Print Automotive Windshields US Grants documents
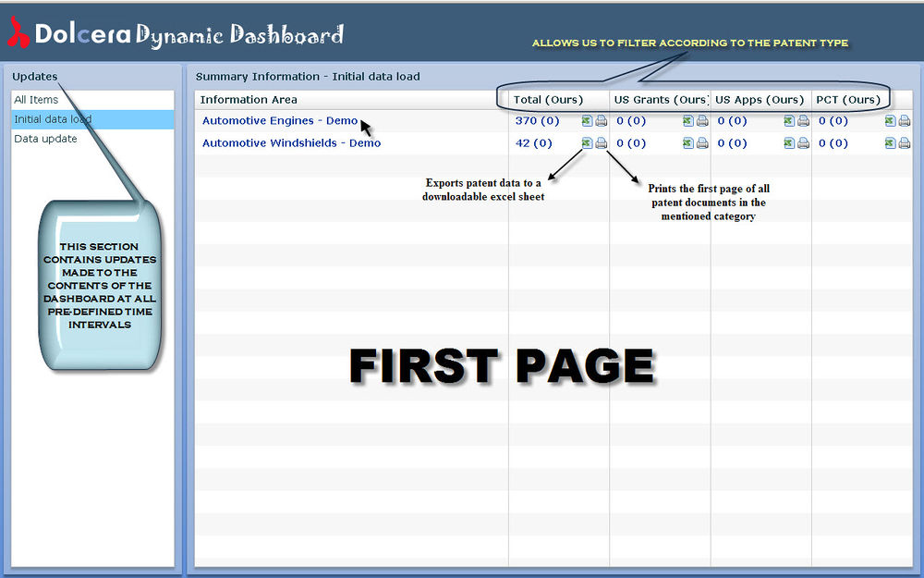Image resolution: width=924 pixels, height=578 pixels. [702, 142]
